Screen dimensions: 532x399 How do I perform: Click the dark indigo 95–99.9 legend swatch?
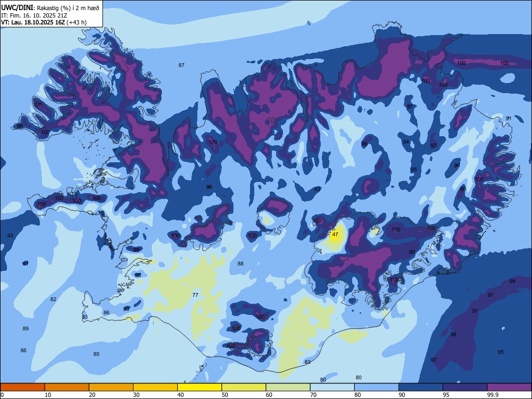pyautogui.click(x=465, y=387)
